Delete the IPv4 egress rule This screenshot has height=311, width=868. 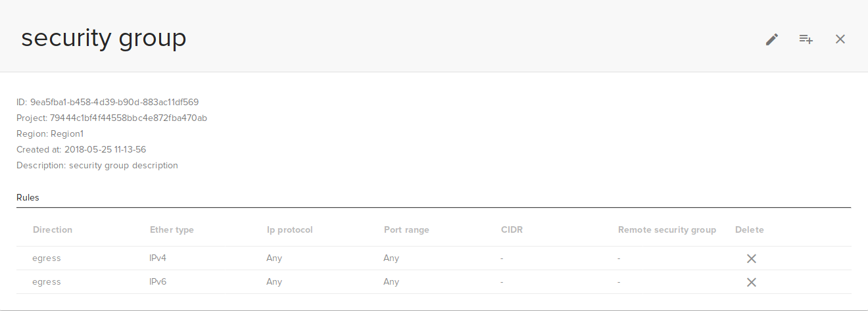[x=752, y=258]
